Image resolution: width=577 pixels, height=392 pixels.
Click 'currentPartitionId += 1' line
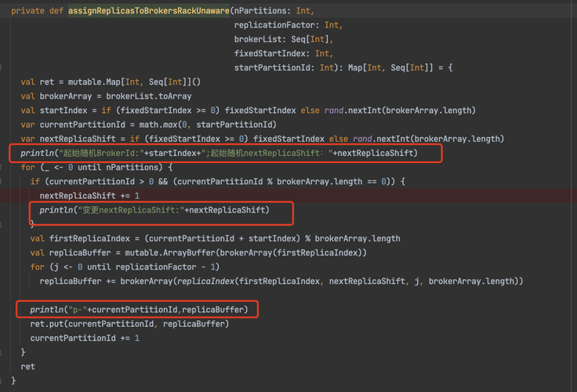85,338
